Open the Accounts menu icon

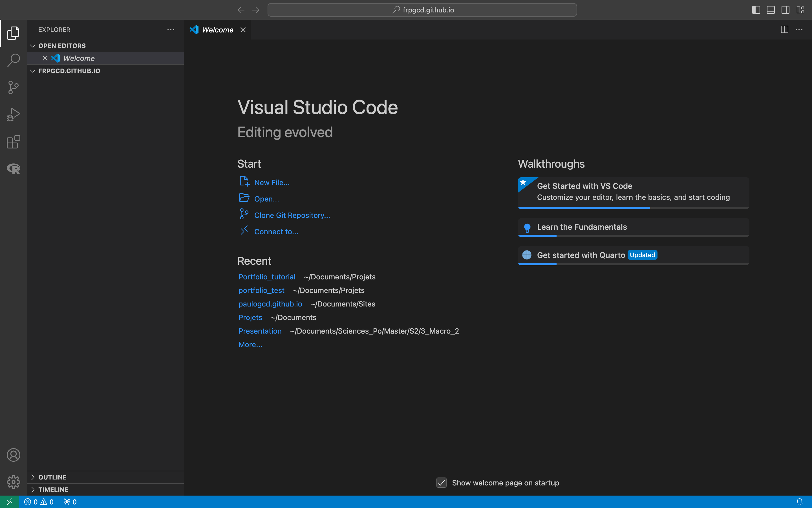(14, 455)
